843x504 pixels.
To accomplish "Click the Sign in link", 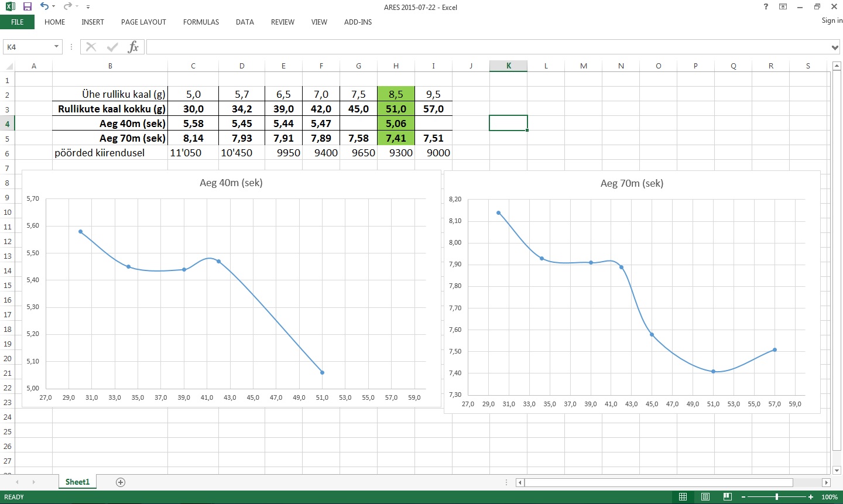I will (x=831, y=20).
